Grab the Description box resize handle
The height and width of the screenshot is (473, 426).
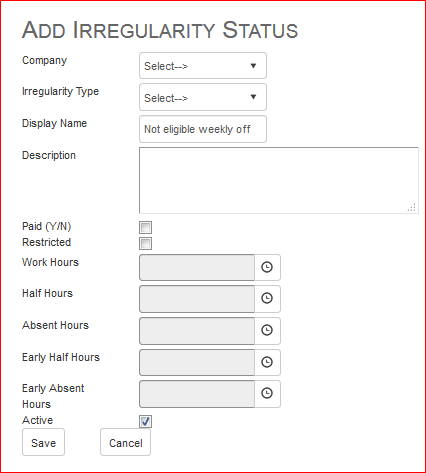pos(412,208)
